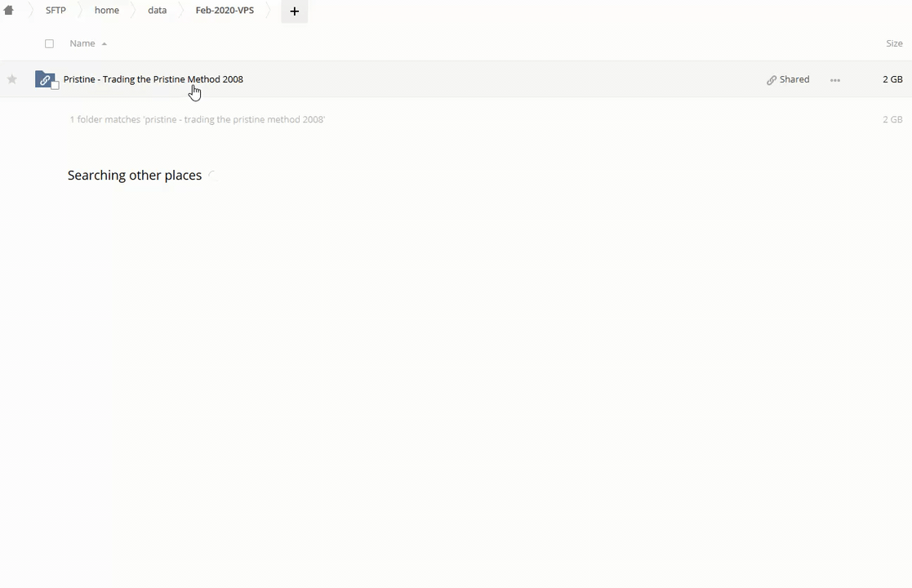The width and height of the screenshot is (912, 588).
Task: Jump to the 'data' breadcrumb folder
Action: (157, 11)
